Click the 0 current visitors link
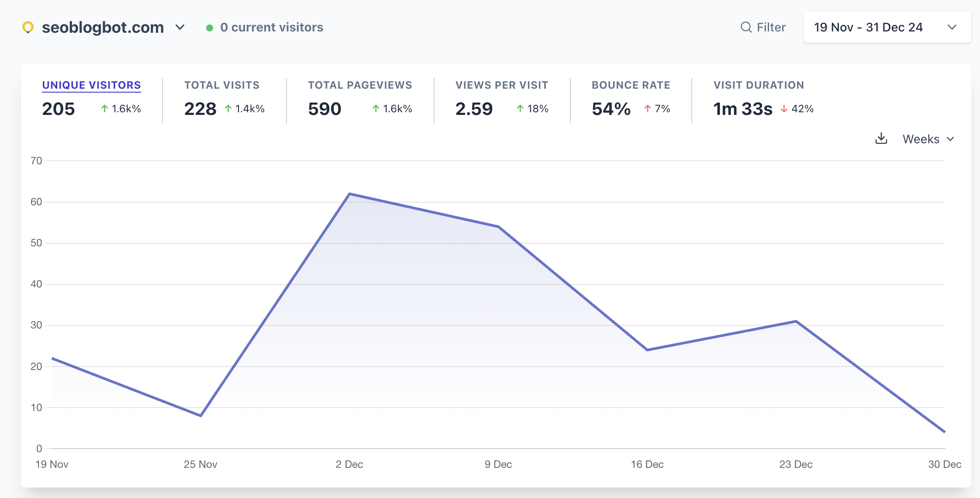The height and width of the screenshot is (498, 980). point(271,27)
